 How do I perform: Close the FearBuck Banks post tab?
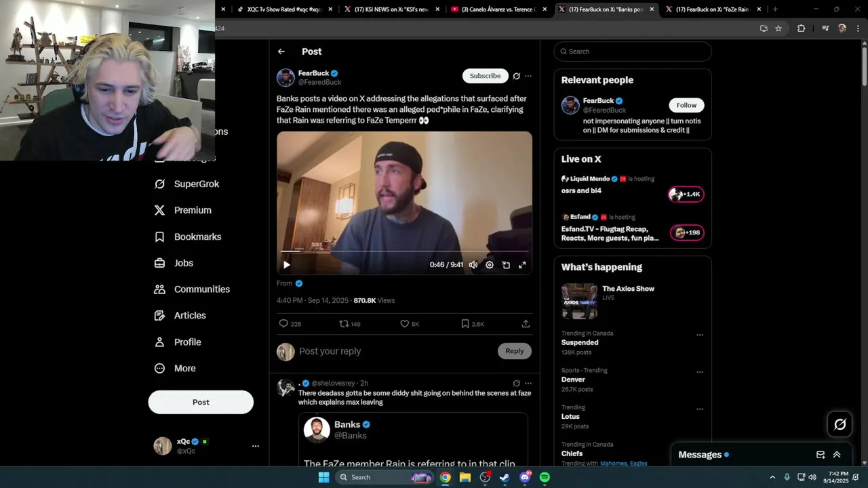pos(652,9)
